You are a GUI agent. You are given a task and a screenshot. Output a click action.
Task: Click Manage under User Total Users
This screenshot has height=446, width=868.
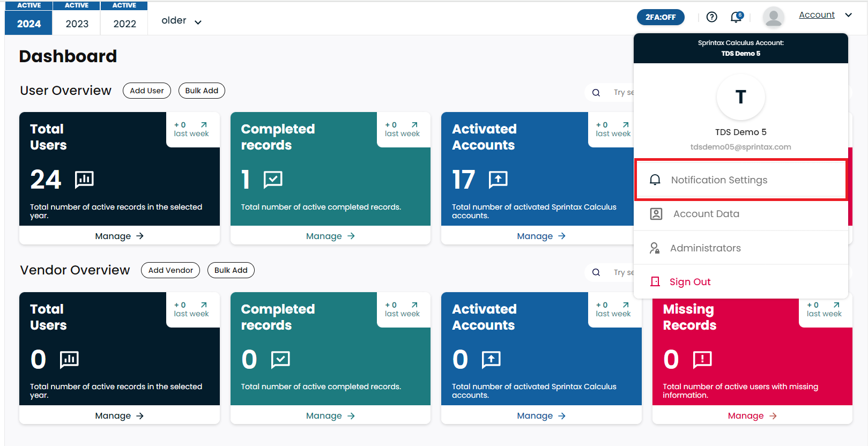[120, 236]
